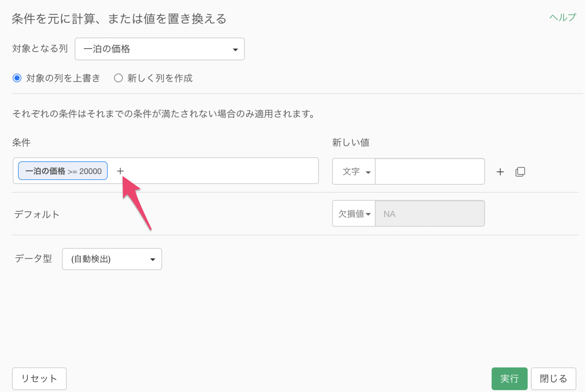The image size is (585, 392).
Task: Open the データ型 dropdown
Action: [112, 259]
